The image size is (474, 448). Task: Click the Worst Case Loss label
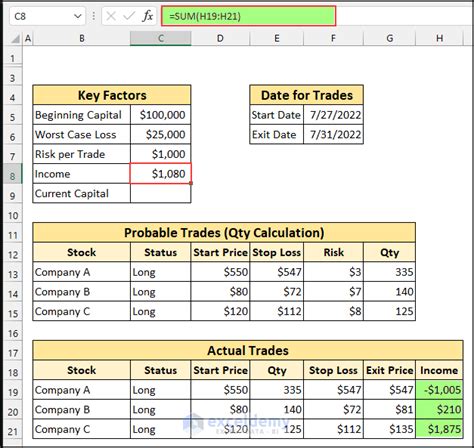coord(81,134)
